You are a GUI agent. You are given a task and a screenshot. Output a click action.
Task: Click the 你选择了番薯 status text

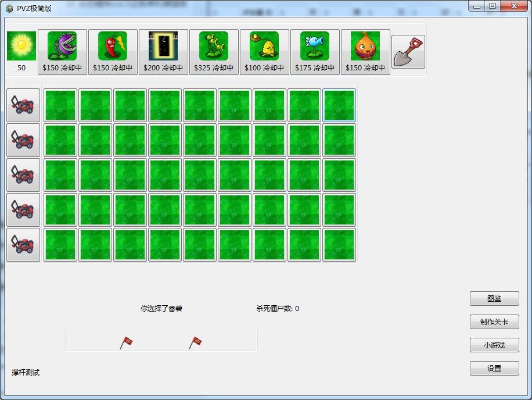point(161,308)
